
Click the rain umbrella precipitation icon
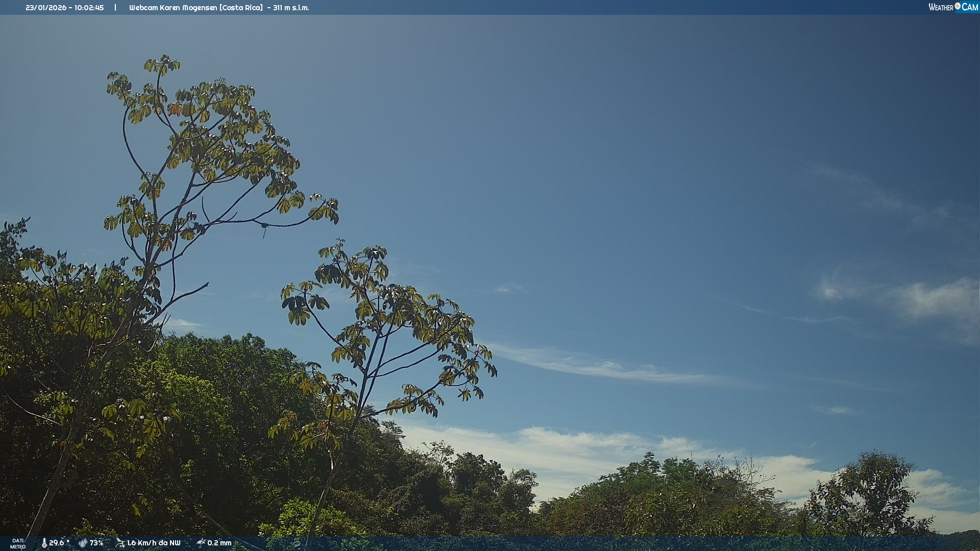point(201,543)
